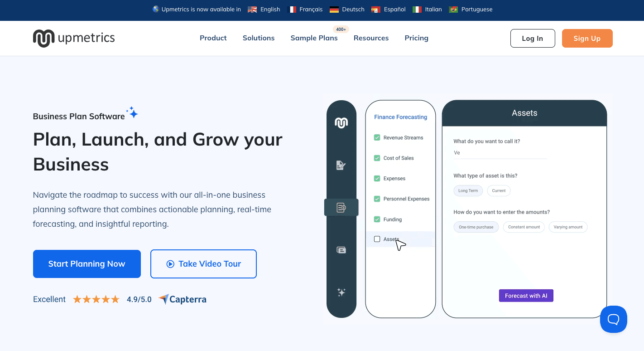Click the 4.9/5.0 rating text
The image size is (644, 351).
139,299
